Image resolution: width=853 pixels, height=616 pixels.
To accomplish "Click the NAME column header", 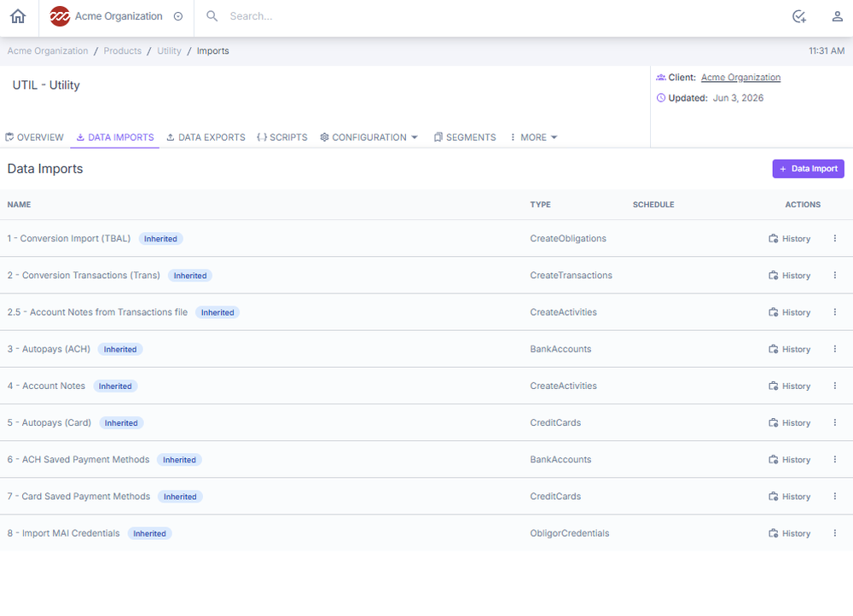I will tap(19, 205).
